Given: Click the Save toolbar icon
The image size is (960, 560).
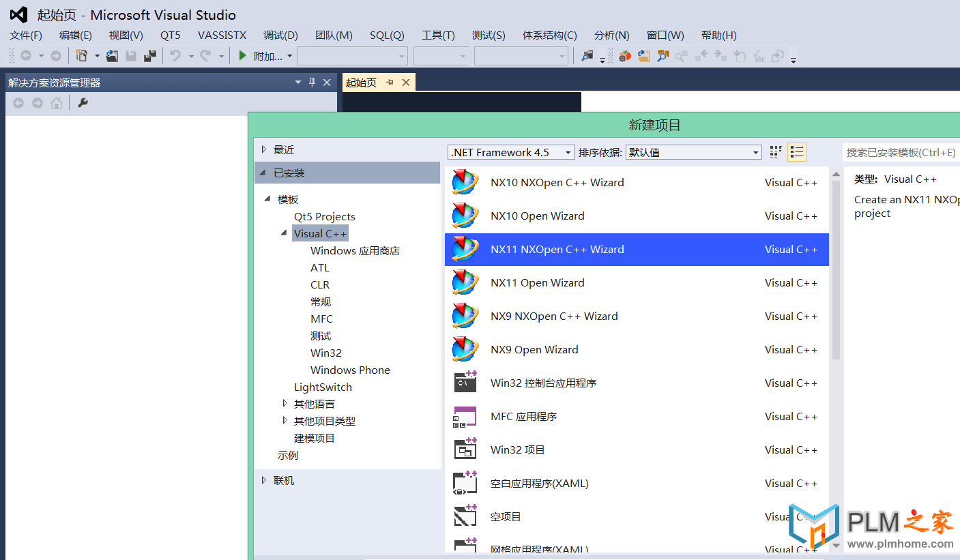Looking at the screenshot, I should coord(131,56).
